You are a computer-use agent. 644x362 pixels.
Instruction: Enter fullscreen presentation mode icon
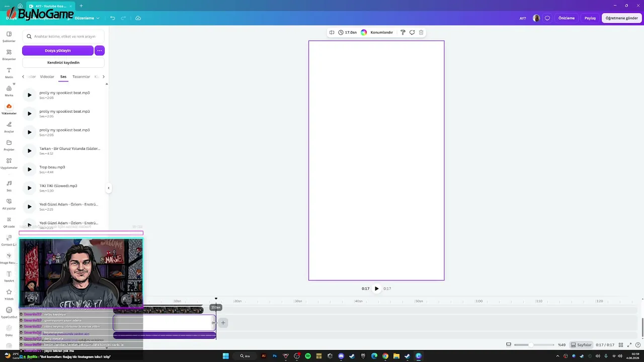(x=629, y=345)
